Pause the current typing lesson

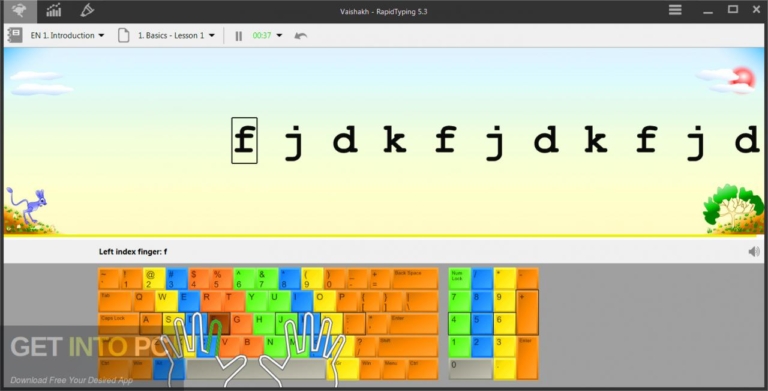239,36
